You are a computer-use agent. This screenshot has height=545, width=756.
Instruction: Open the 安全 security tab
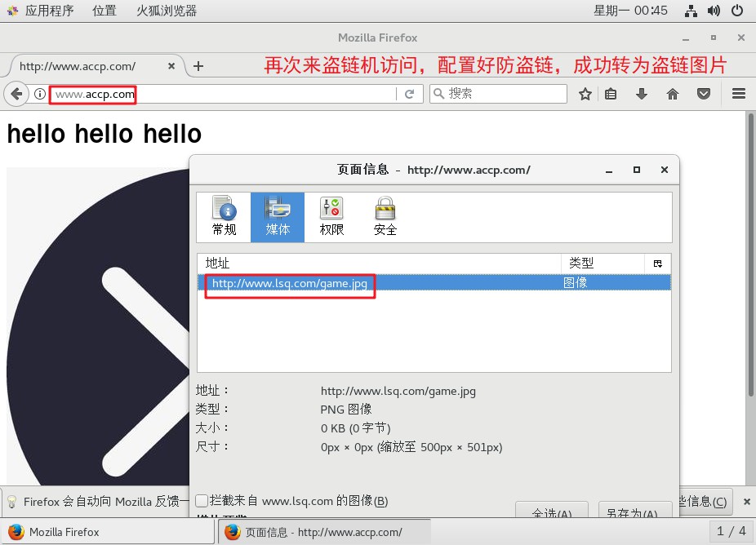click(x=385, y=217)
